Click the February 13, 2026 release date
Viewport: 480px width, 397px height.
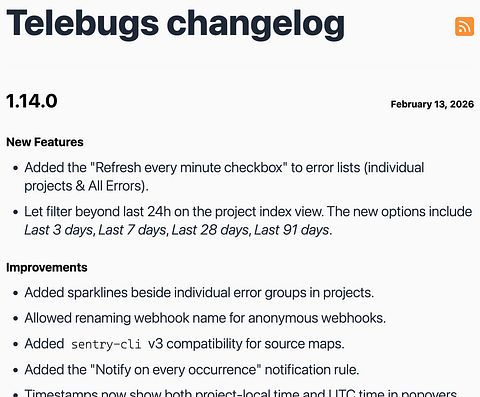tap(432, 104)
